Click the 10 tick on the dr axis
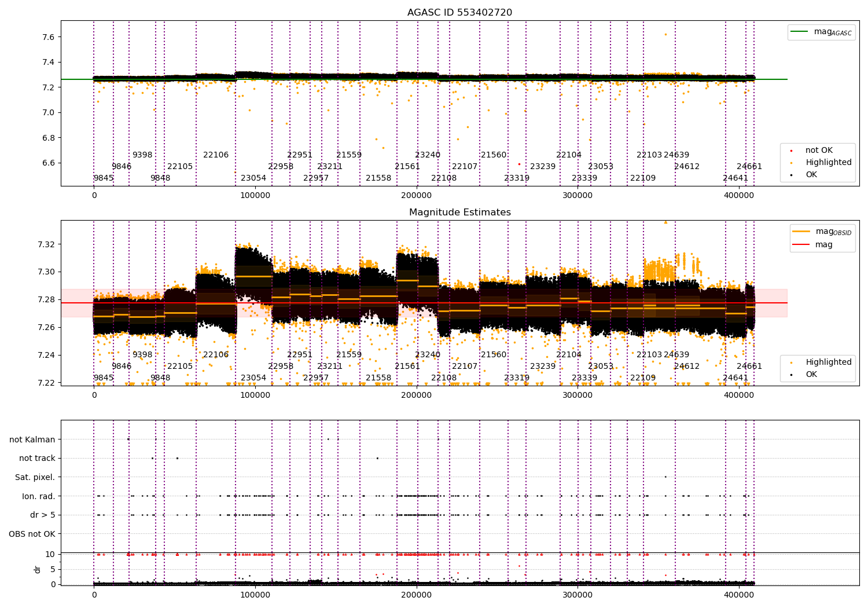Viewport: 868px width, 608px height. [x=50, y=554]
